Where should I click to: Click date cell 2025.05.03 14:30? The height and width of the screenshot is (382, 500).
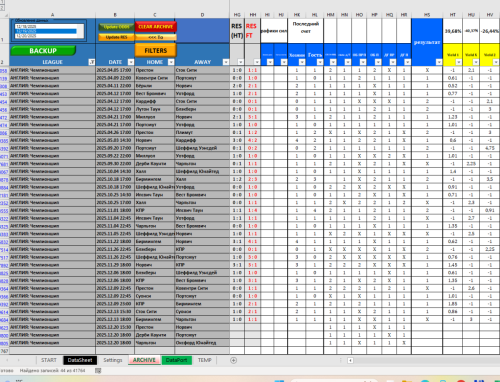115,140
